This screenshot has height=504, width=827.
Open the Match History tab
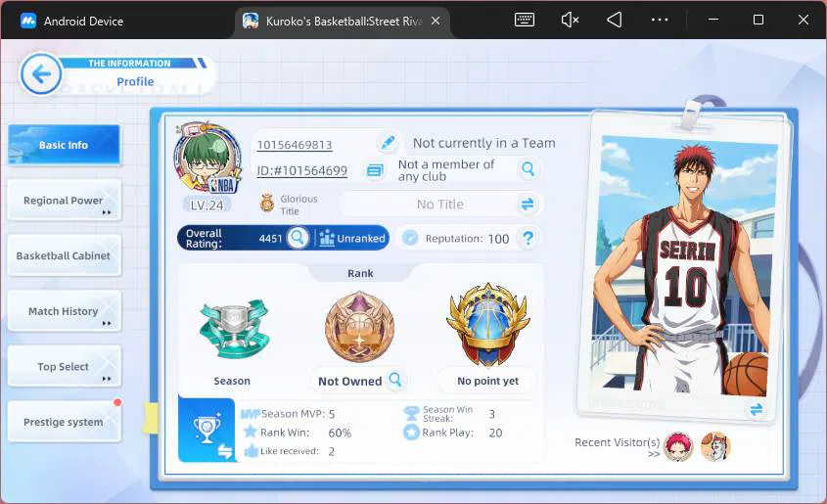point(65,311)
